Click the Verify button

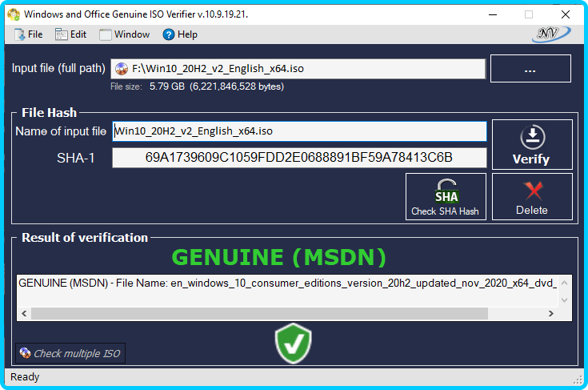[x=532, y=145]
